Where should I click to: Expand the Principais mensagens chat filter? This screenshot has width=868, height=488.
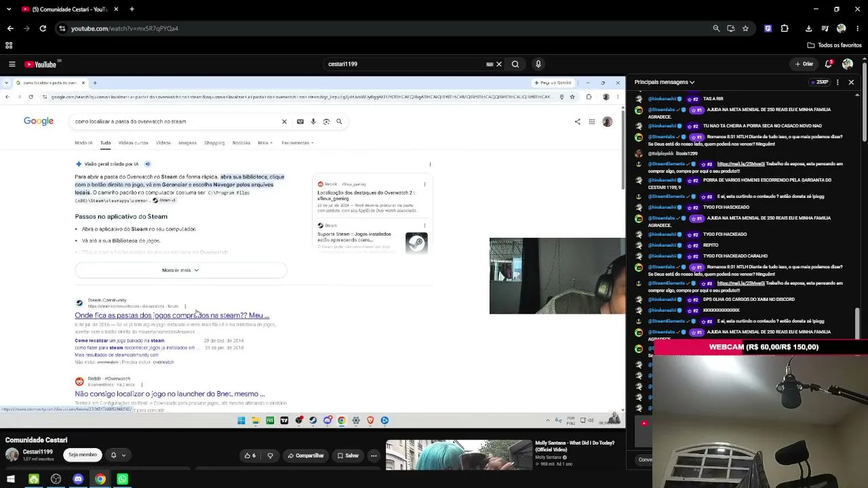coord(665,82)
